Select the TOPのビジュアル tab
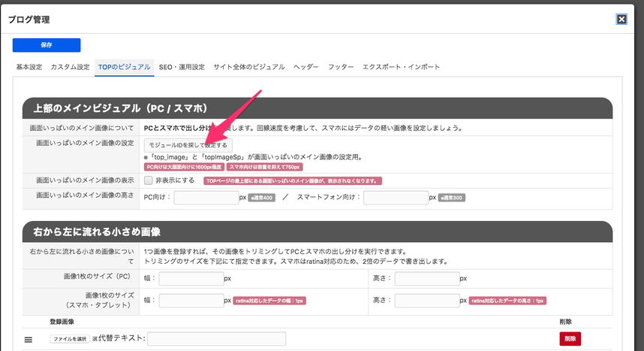The width and height of the screenshot is (644, 351). (x=125, y=67)
